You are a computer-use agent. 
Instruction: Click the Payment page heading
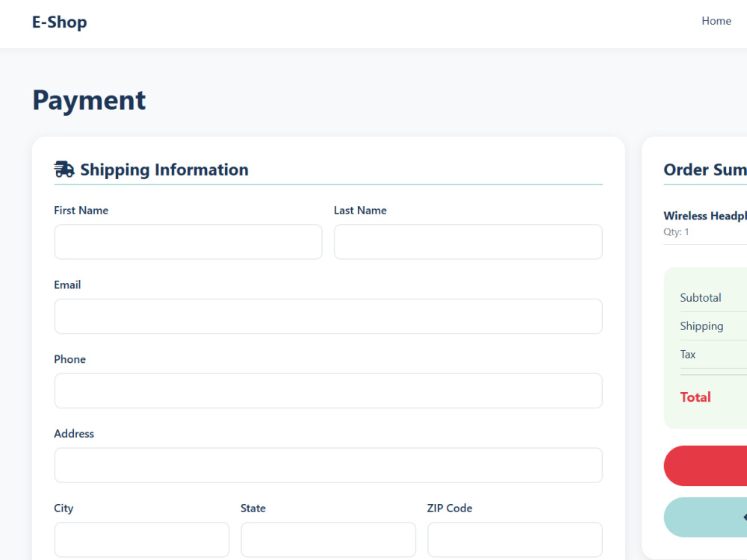pyautogui.click(x=89, y=100)
